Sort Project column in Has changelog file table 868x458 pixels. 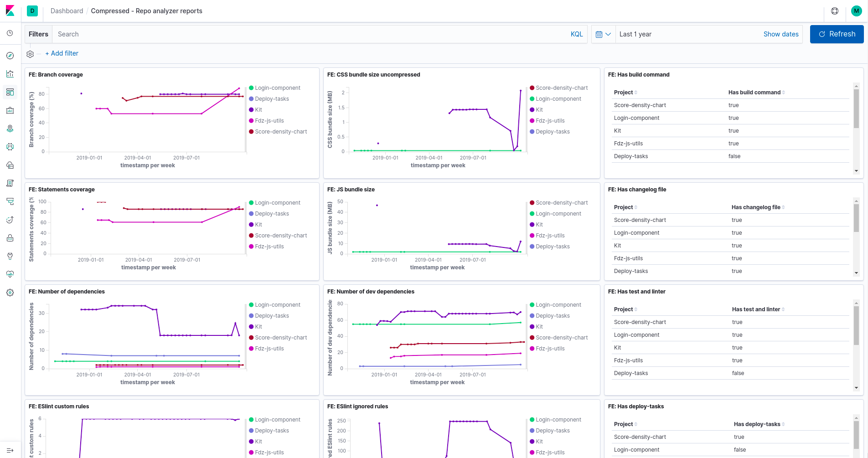click(625, 207)
